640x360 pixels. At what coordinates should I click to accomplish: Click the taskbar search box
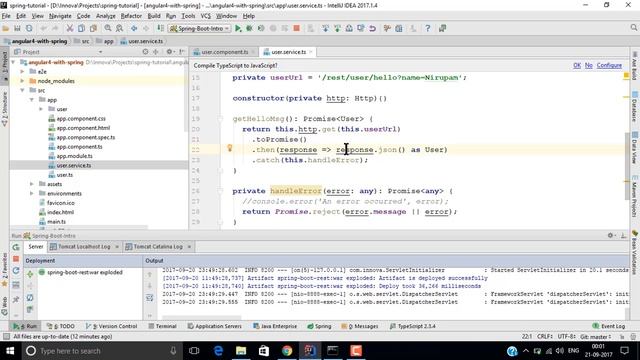coord(101,351)
